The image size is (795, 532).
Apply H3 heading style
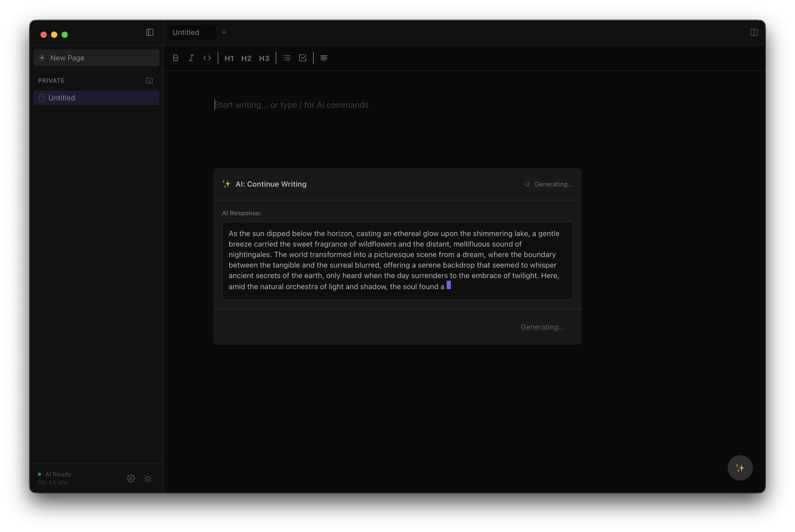tap(264, 58)
